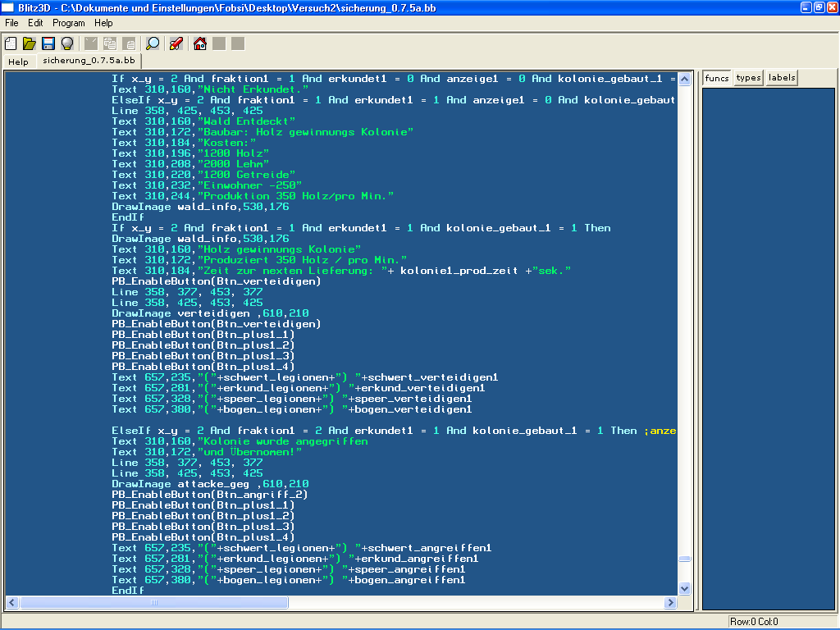Screen dimensions: 840x630
Task: Switch to the funcs tab in the side panel
Action: [717, 78]
